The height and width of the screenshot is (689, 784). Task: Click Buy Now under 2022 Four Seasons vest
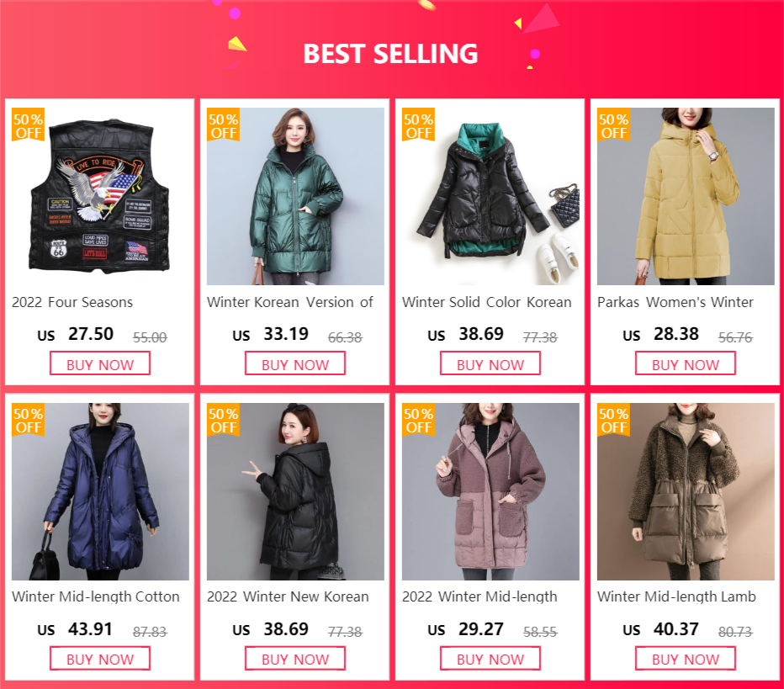point(100,363)
